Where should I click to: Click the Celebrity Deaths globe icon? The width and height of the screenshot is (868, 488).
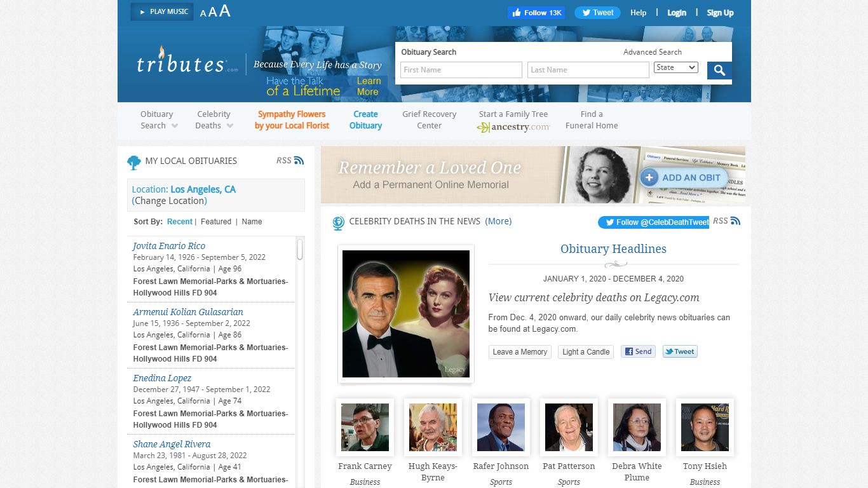tap(339, 223)
